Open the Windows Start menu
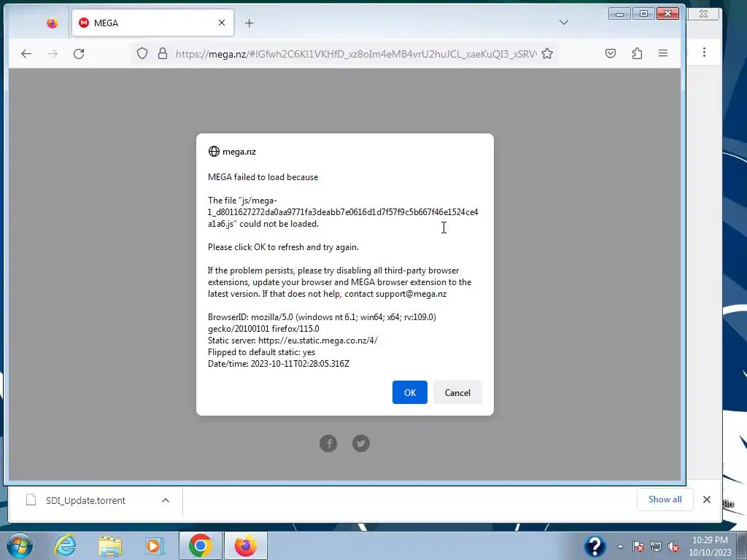Viewport: 747px width, 560px height. click(20, 545)
